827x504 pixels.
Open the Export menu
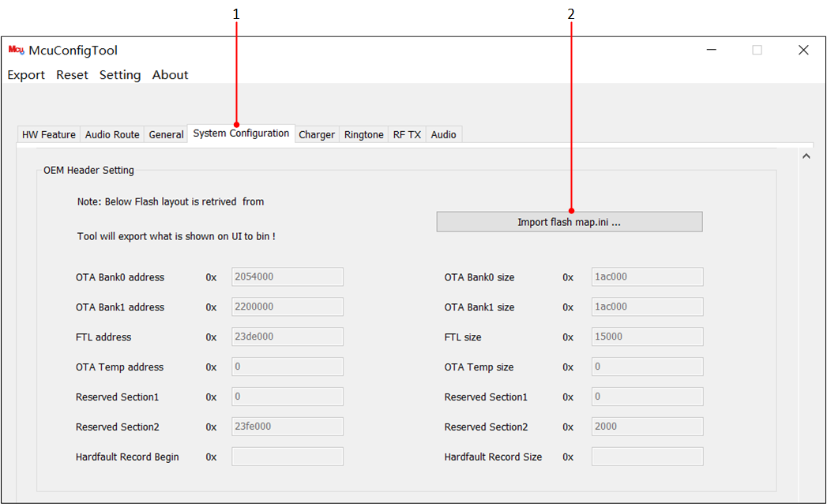[x=26, y=75]
